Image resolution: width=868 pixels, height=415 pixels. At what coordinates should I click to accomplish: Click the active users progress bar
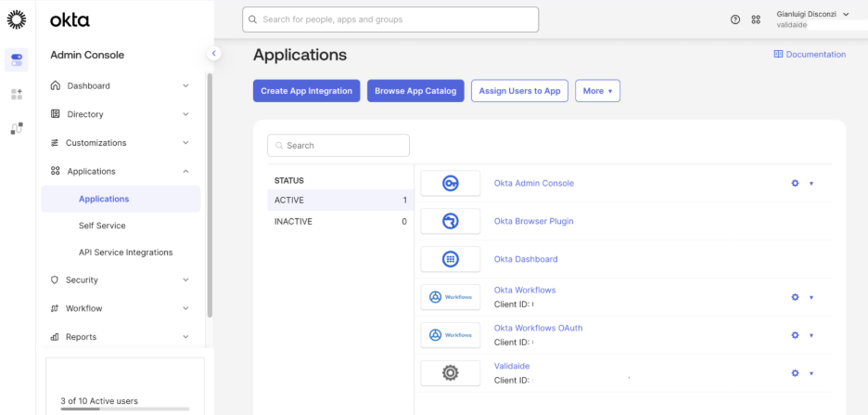click(125, 409)
